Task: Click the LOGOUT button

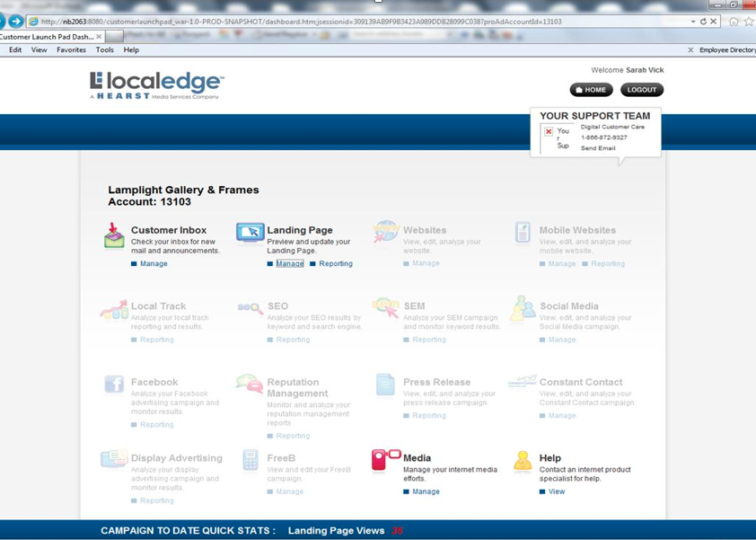Action: coord(642,90)
